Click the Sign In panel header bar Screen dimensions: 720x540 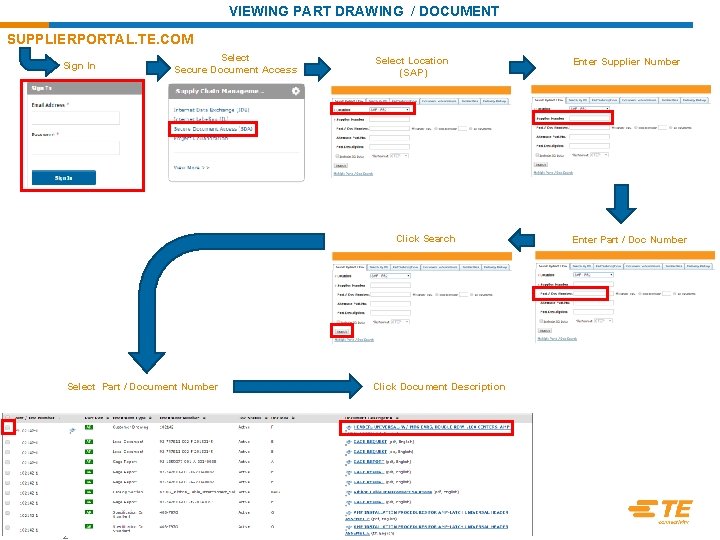[x=82, y=88]
